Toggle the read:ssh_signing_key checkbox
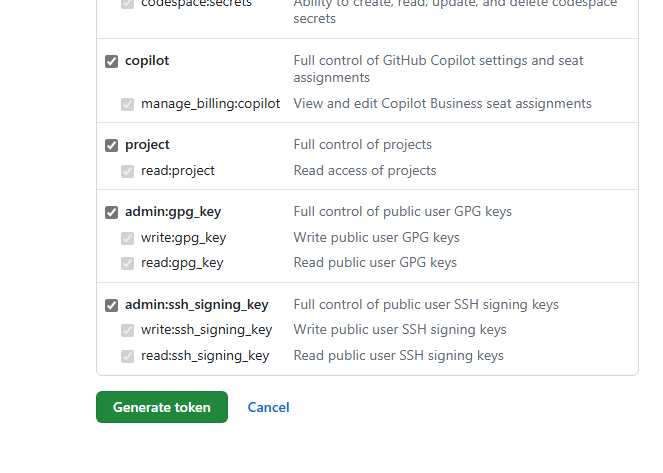This screenshot has height=473, width=663. pyautogui.click(x=127, y=356)
